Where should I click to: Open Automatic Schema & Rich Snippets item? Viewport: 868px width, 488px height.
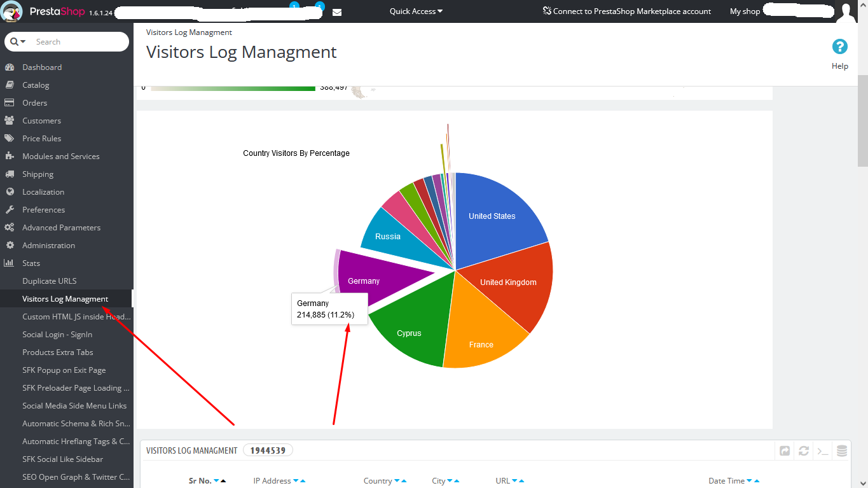tap(76, 424)
